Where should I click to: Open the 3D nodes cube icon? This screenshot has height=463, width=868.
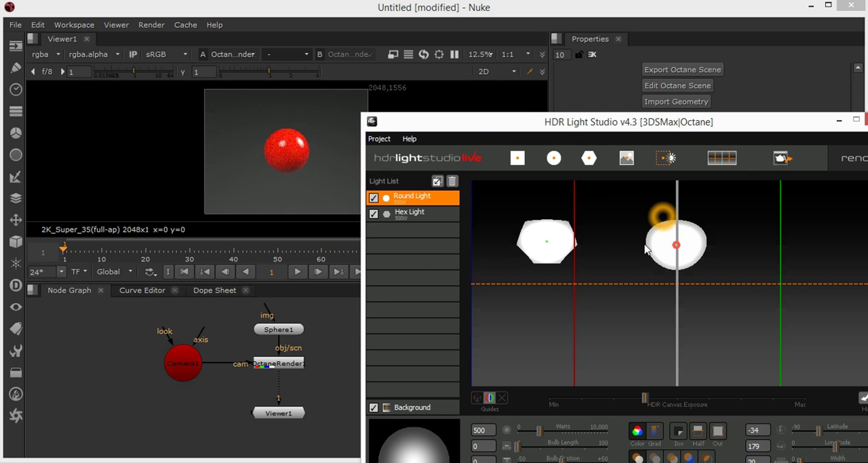[16, 241]
